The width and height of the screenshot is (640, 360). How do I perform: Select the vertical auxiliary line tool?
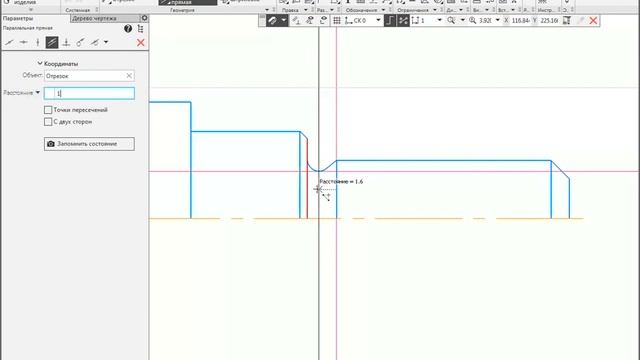coord(38,42)
